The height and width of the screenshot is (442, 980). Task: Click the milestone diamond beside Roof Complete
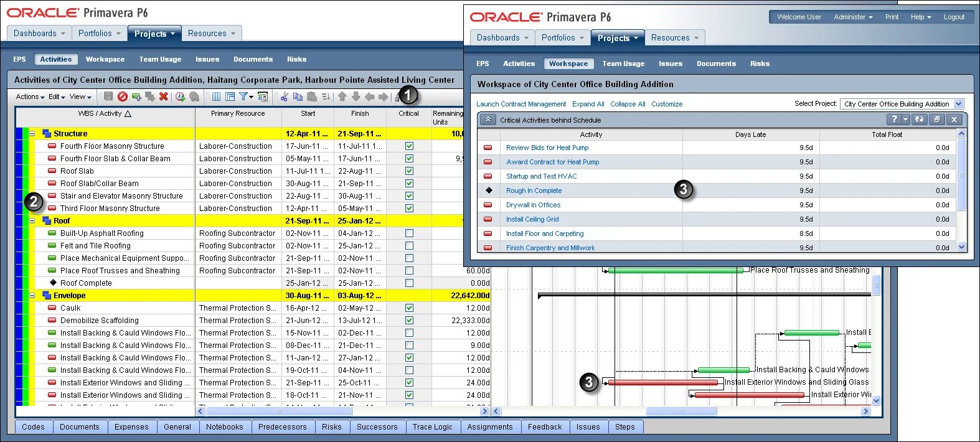point(53,283)
